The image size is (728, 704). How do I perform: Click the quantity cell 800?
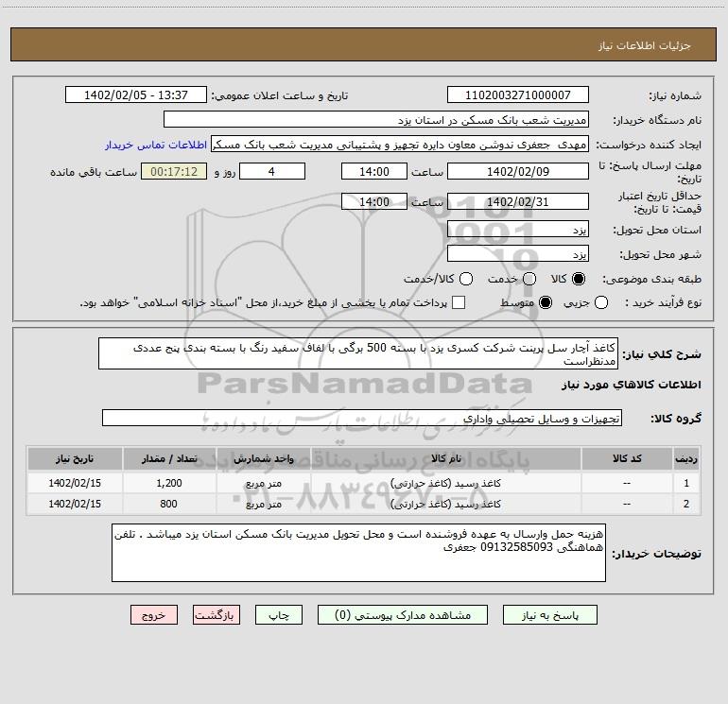(x=168, y=504)
